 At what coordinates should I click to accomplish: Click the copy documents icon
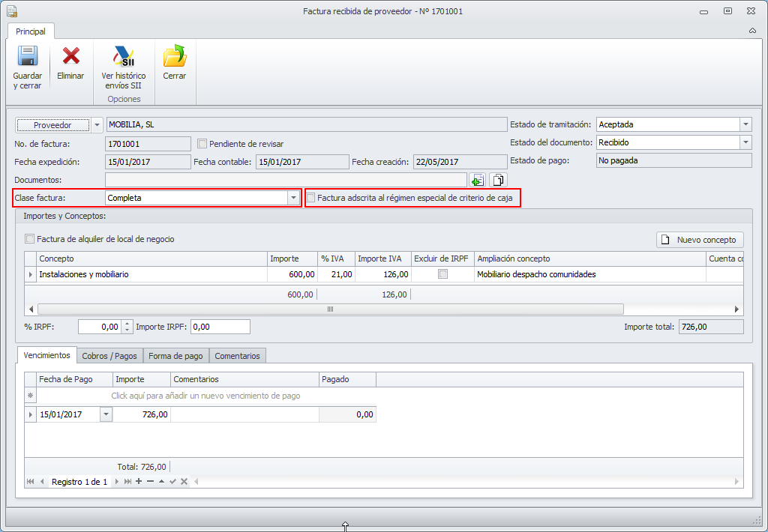pos(498,180)
